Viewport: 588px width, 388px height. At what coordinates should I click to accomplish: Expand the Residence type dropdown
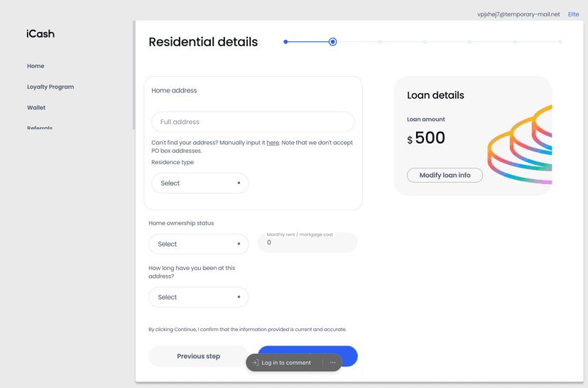(200, 183)
